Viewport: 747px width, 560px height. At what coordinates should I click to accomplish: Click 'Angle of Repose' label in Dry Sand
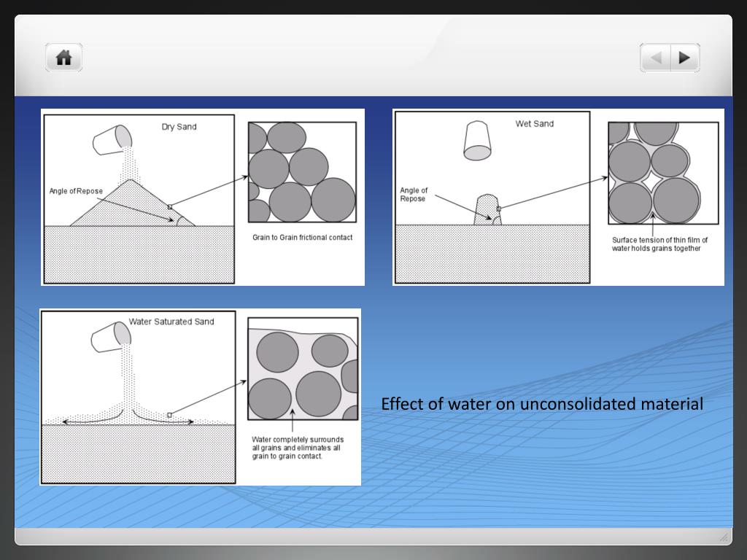point(76,191)
